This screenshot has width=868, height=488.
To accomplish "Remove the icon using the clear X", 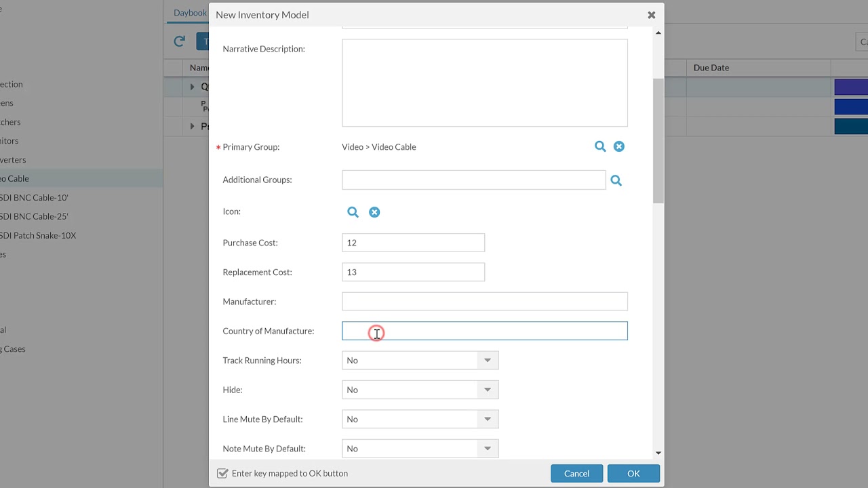I will (374, 212).
